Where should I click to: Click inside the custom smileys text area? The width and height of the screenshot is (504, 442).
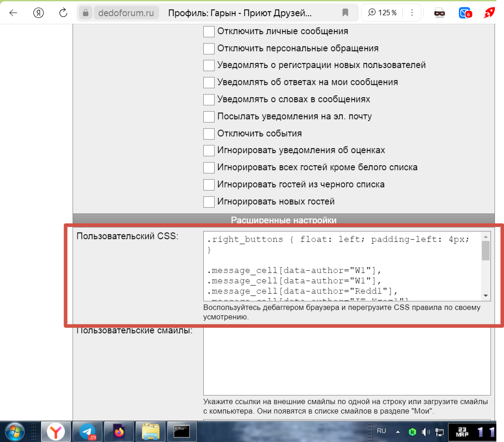pyautogui.click(x=346, y=360)
